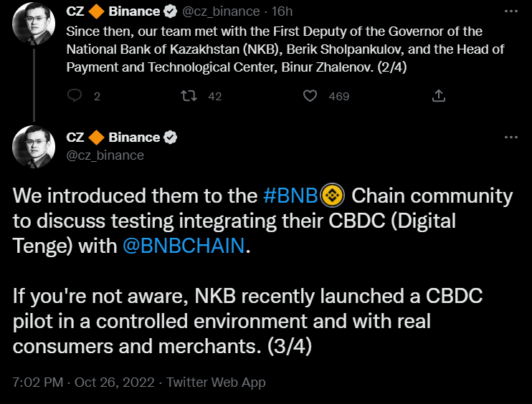Viewport: 532px width, 404px height.
Task: Click the 16h timestamp on top tweet
Action: pos(280,12)
